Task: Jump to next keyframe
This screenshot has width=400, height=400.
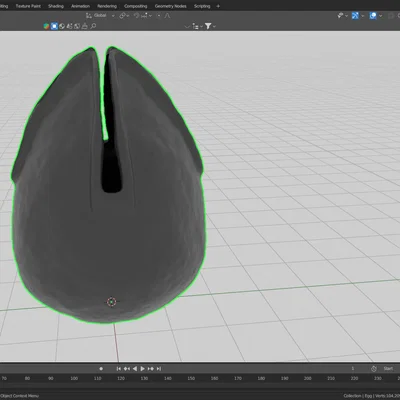Action: (x=151, y=369)
